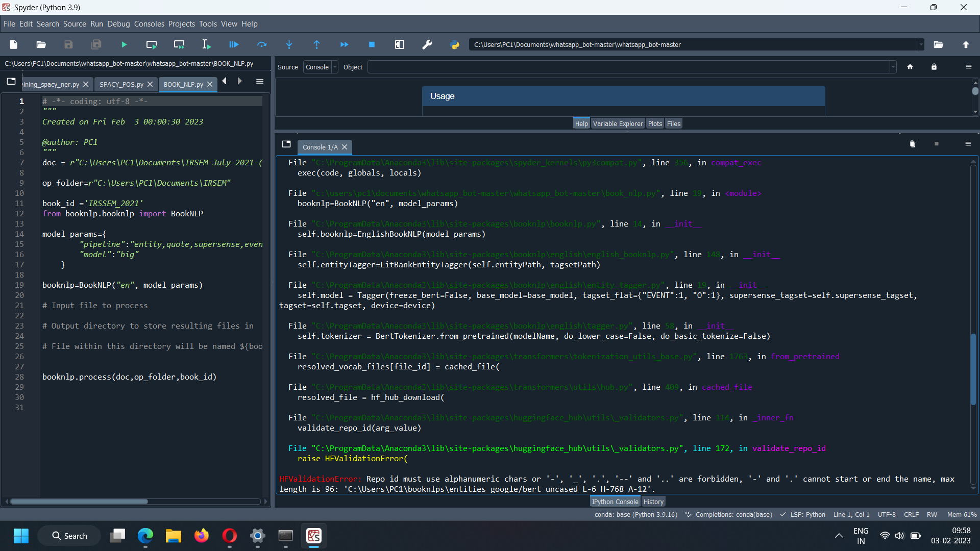Lock the Help pane contents

(934, 67)
